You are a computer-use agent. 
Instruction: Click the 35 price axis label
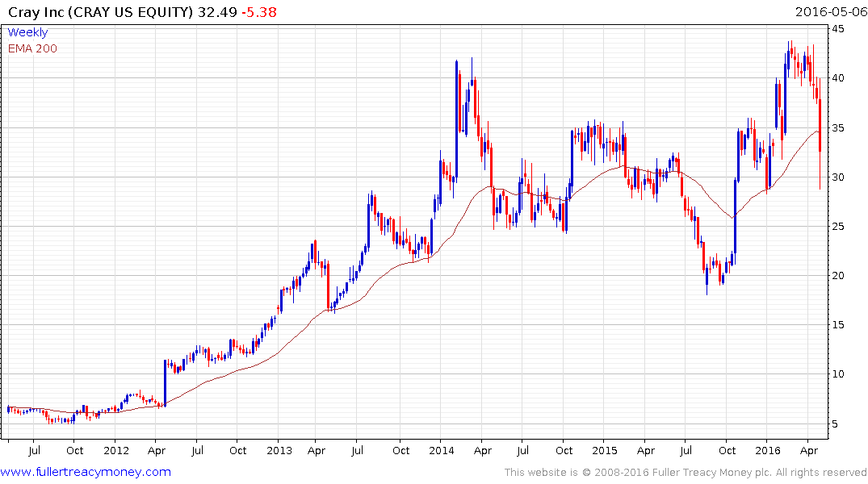[x=838, y=127]
